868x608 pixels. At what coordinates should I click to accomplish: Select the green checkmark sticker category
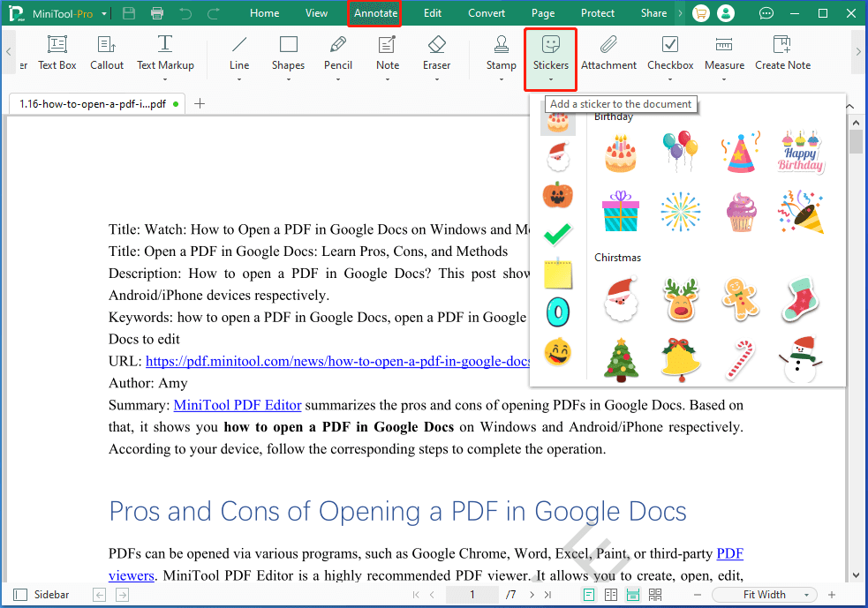tap(558, 234)
